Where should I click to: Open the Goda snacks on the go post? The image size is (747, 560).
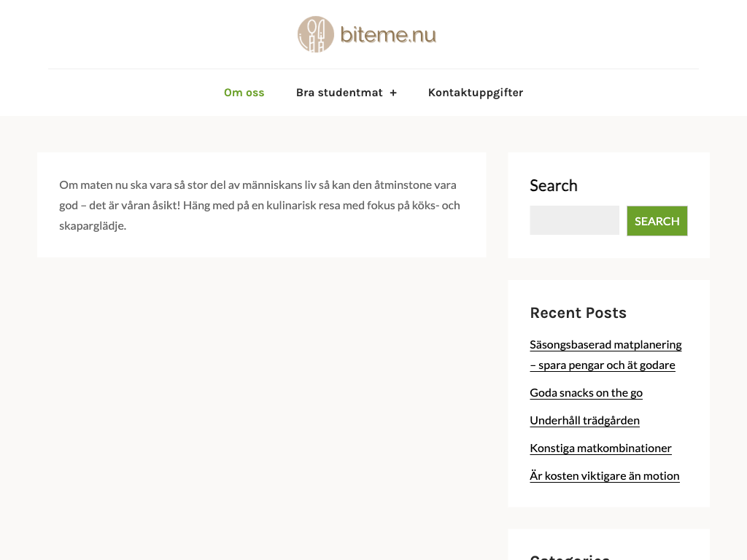586,392
